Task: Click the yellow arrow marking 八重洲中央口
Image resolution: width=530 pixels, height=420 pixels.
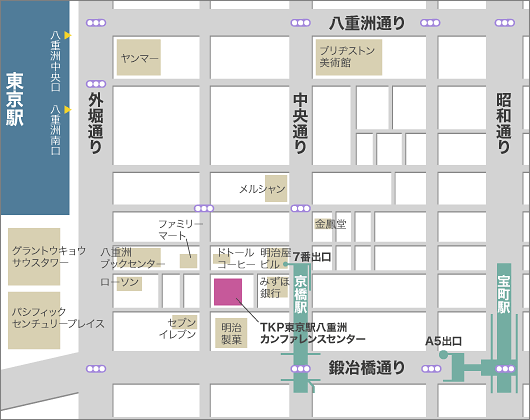Action: point(68,35)
